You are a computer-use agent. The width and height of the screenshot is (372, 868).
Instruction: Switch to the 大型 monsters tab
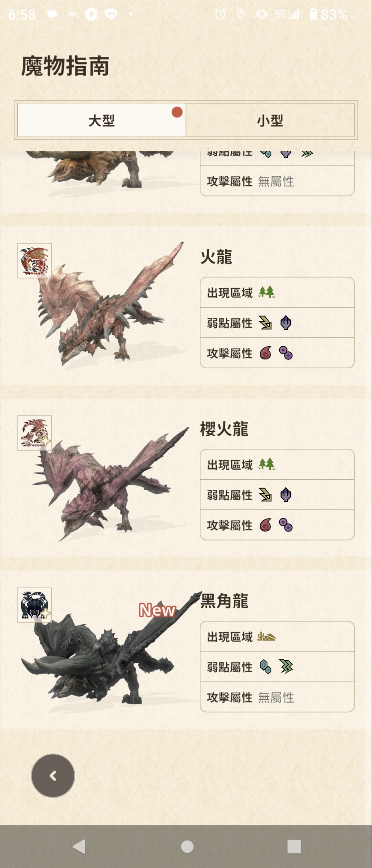(101, 120)
